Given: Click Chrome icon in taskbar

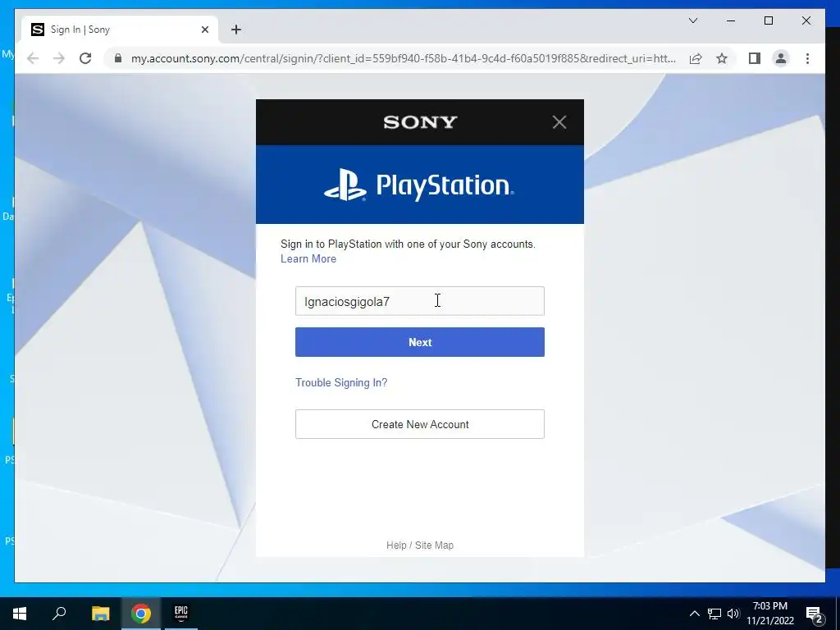Looking at the screenshot, I should [141, 614].
